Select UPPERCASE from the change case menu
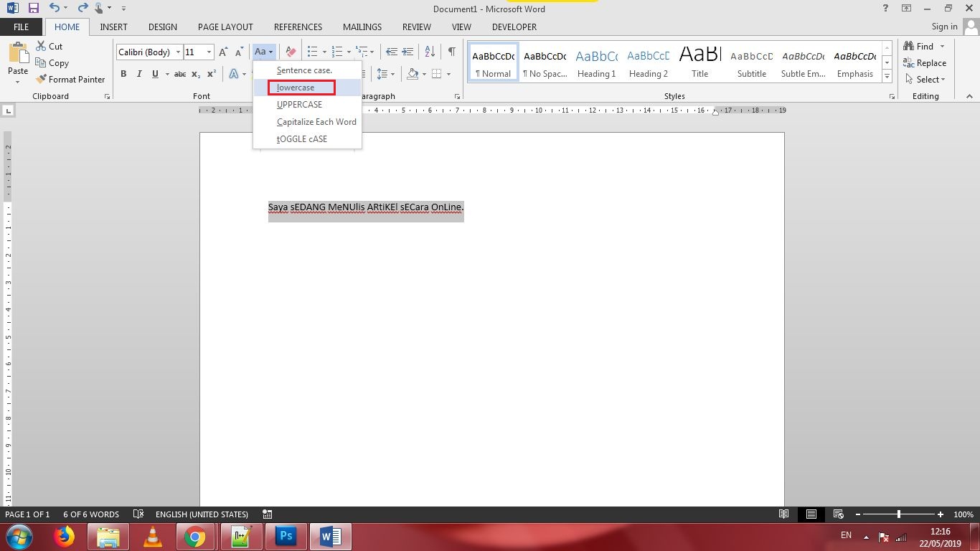 tap(299, 104)
